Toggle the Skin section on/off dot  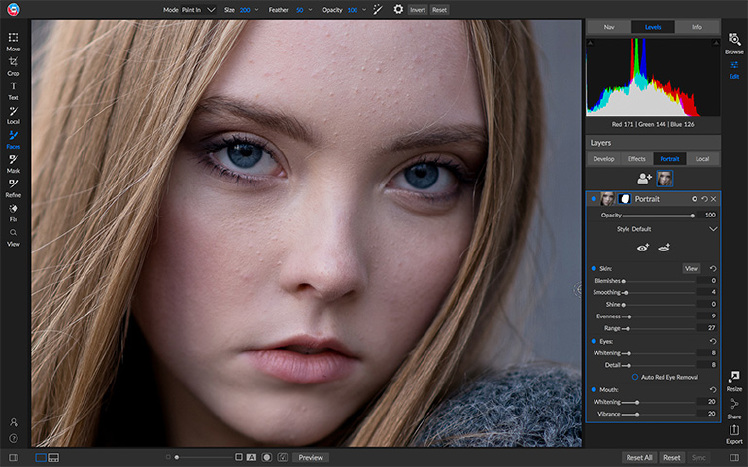(x=593, y=269)
